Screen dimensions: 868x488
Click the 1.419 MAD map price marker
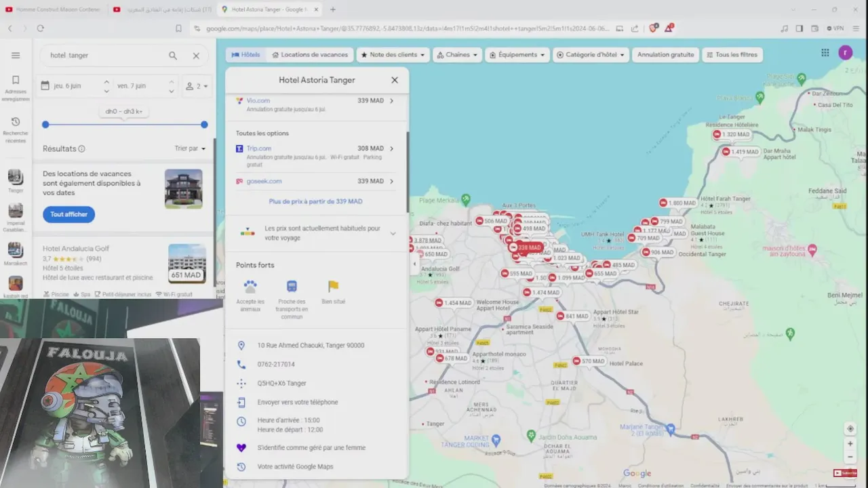click(x=740, y=152)
